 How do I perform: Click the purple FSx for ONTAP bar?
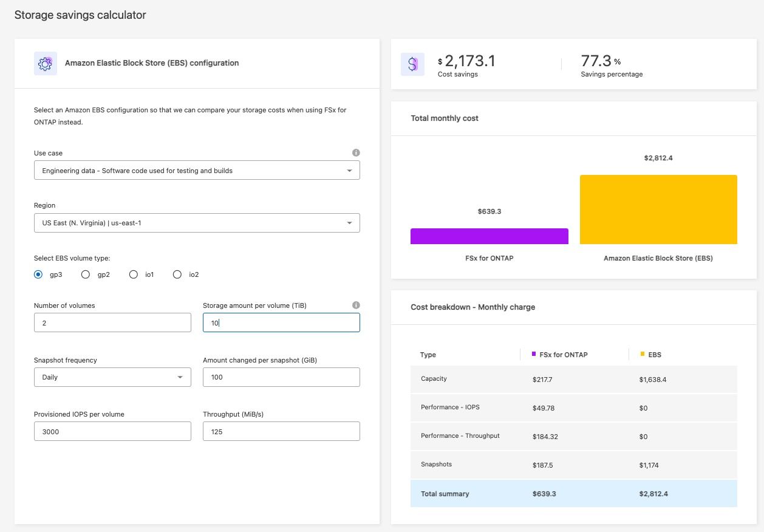pyautogui.click(x=489, y=236)
